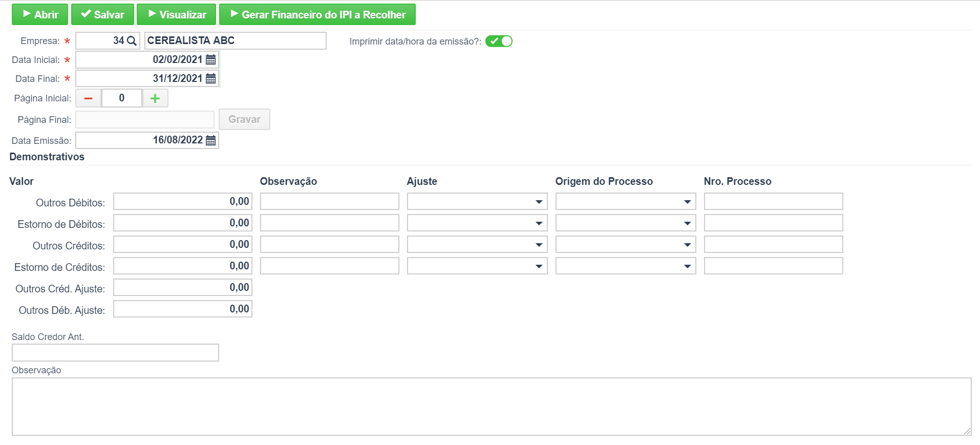The image size is (980, 445).
Task: Click the Saldo Credor Ant. input field
Action: point(115,352)
